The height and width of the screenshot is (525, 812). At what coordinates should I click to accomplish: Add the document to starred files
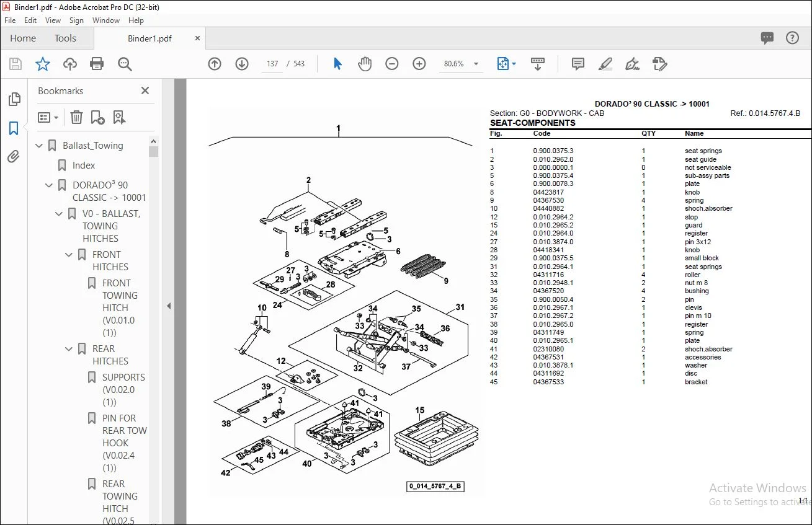tap(43, 64)
